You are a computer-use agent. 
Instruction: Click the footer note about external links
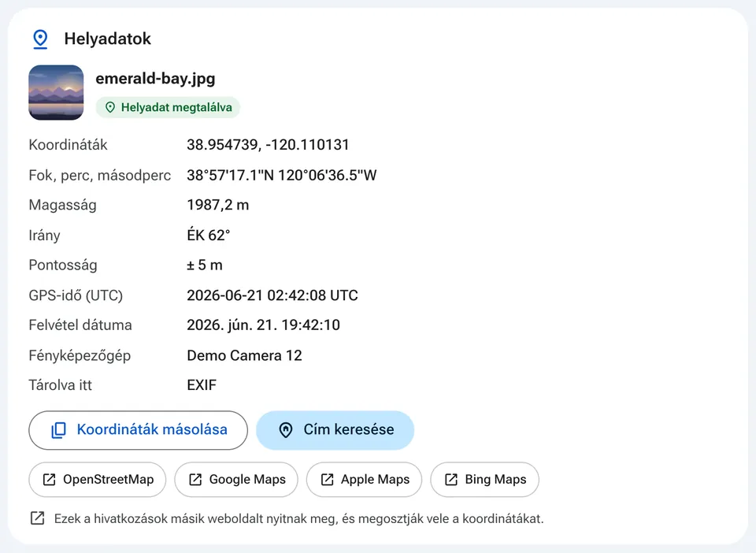[299, 519]
